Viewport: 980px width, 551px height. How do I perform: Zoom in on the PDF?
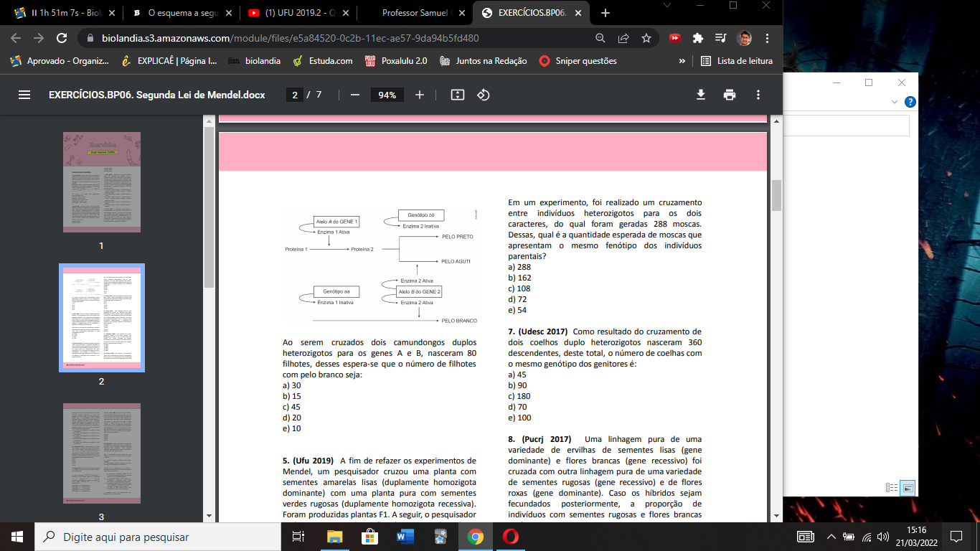click(x=420, y=95)
